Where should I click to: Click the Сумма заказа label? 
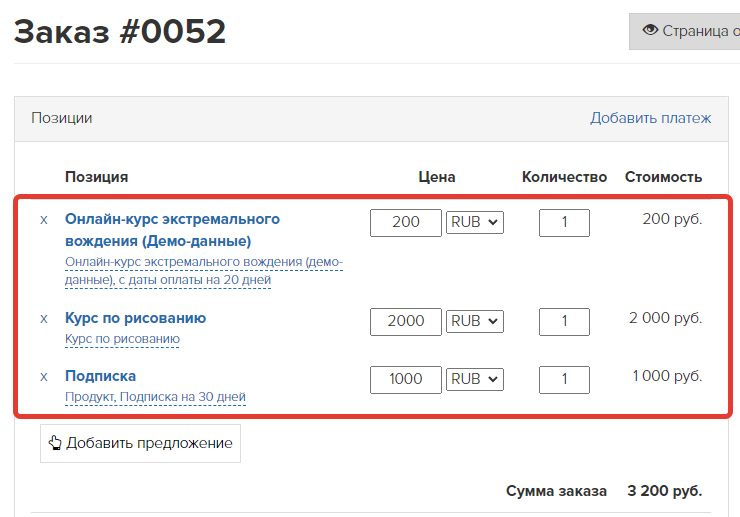[x=556, y=491]
